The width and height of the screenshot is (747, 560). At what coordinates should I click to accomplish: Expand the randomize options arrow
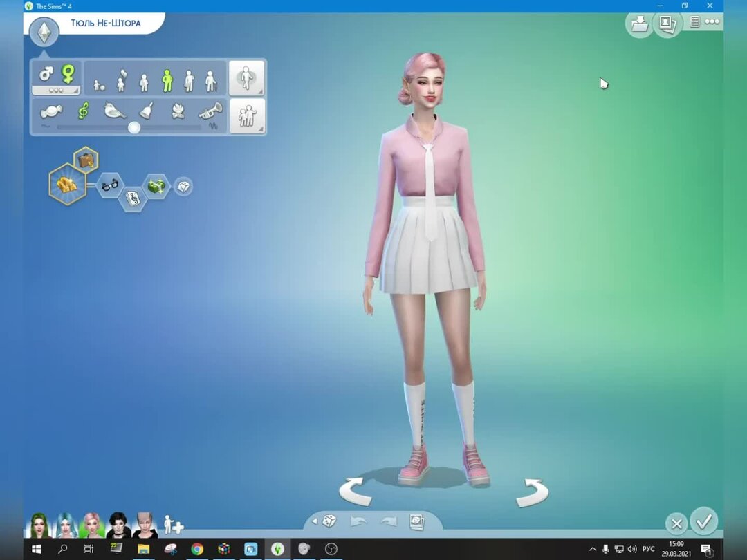click(x=315, y=521)
